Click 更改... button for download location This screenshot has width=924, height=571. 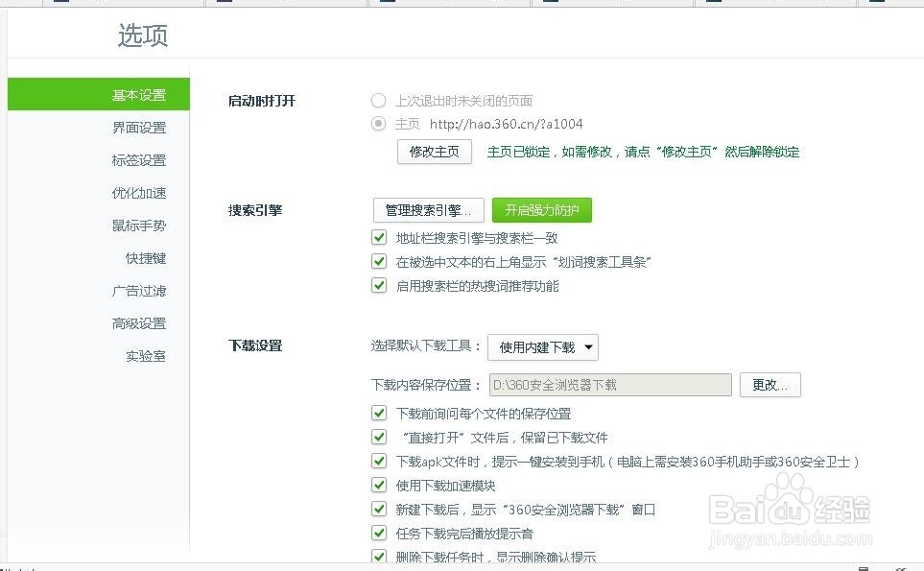point(770,385)
